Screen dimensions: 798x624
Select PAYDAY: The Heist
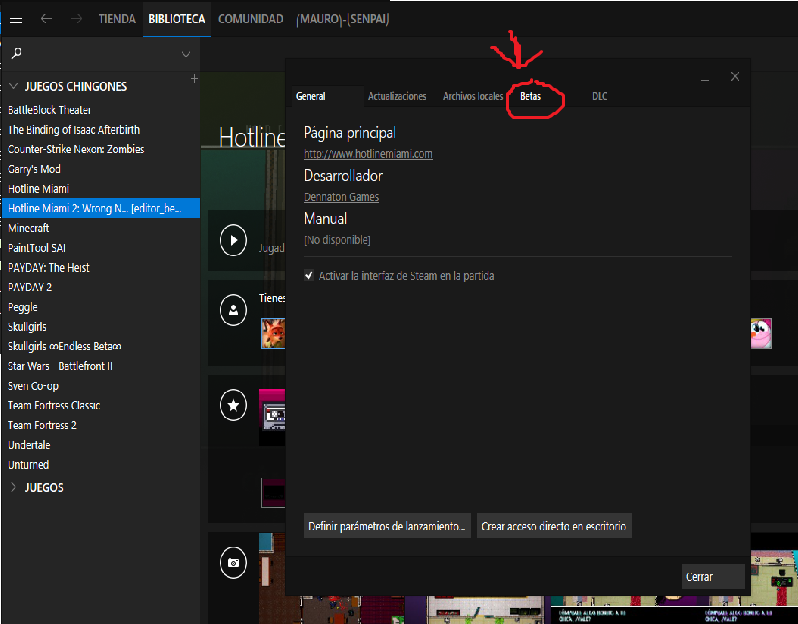tap(101, 268)
